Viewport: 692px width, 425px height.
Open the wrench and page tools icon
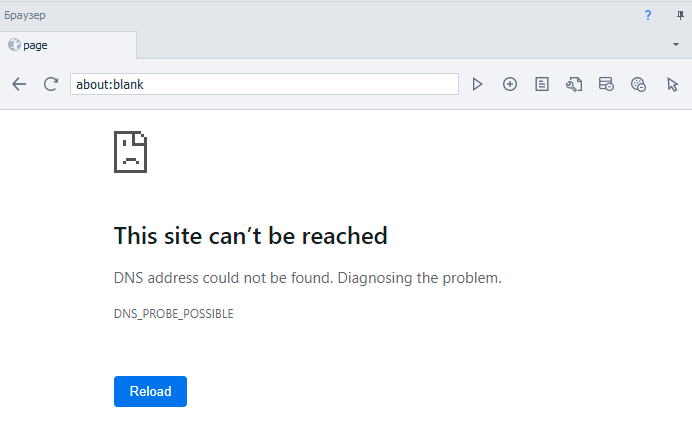(x=574, y=84)
